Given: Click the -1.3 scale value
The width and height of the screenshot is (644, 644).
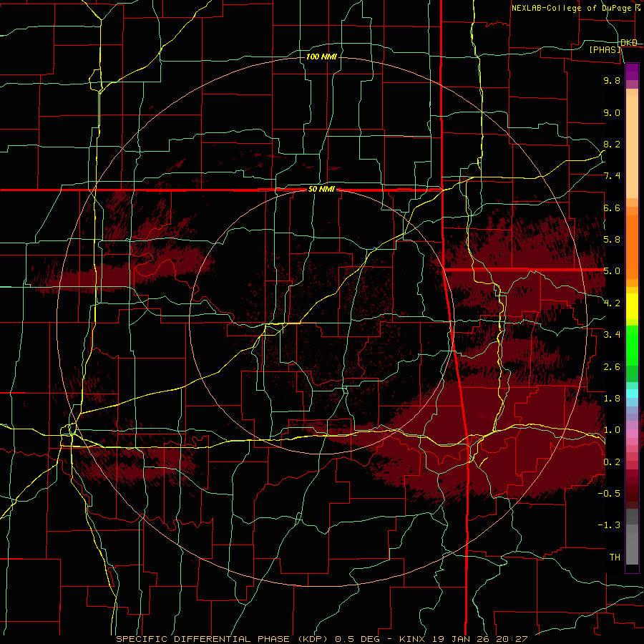Looking at the screenshot, I should [x=609, y=525].
